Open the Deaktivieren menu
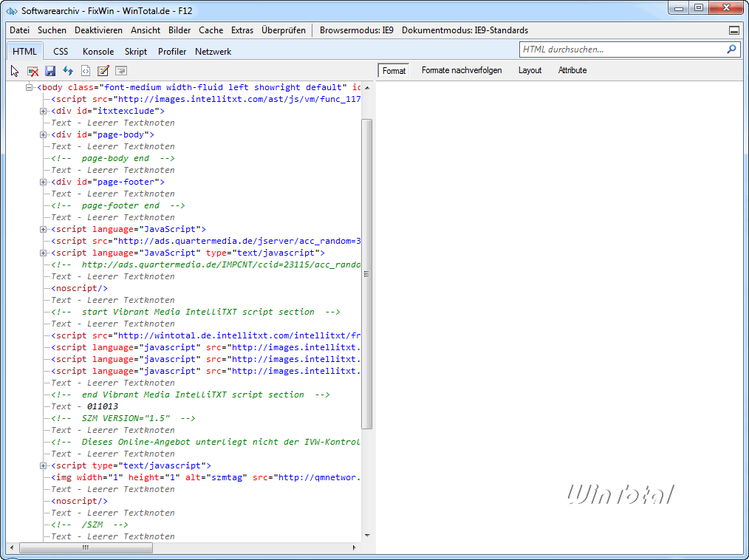Screen dimensions: 749x560 pos(98,30)
